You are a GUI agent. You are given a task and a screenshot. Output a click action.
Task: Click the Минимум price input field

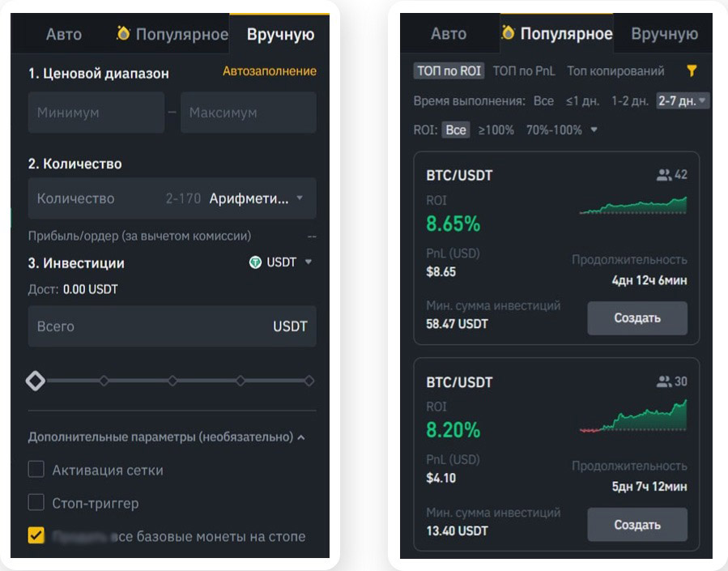click(96, 113)
